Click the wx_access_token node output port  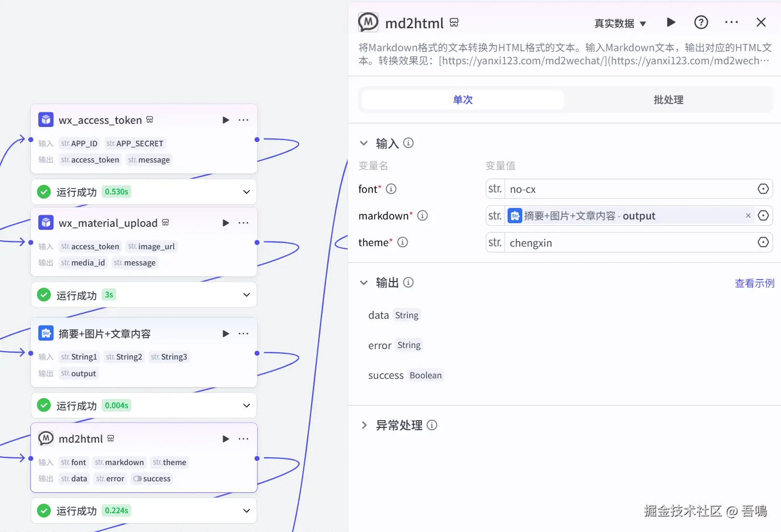[257, 140]
